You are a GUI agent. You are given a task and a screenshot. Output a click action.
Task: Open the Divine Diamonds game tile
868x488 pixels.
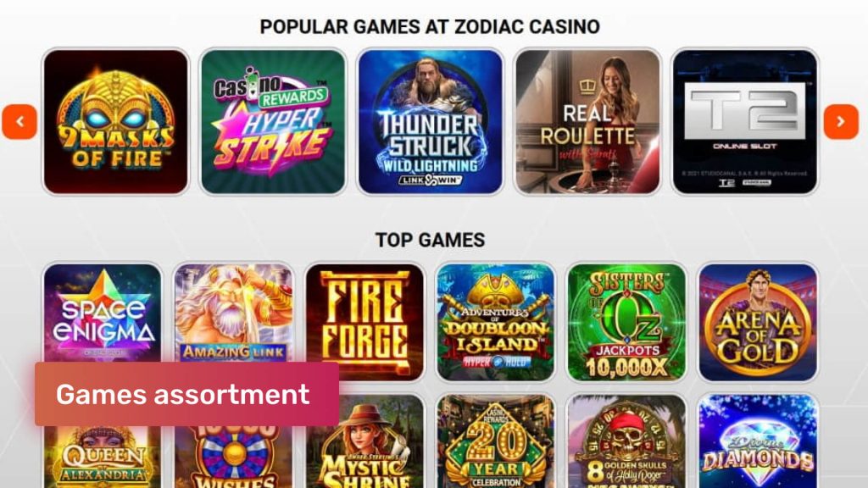tap(758, 441)
